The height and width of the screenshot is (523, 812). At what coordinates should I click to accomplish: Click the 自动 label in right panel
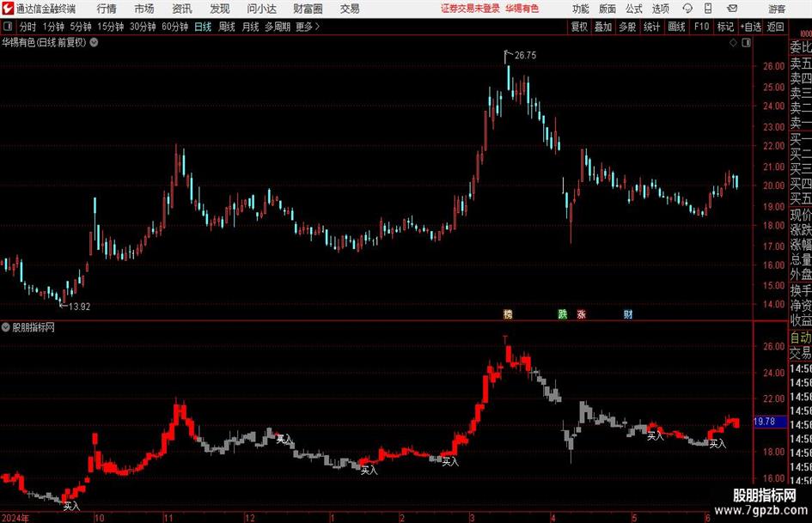click(x=801, y=338)
